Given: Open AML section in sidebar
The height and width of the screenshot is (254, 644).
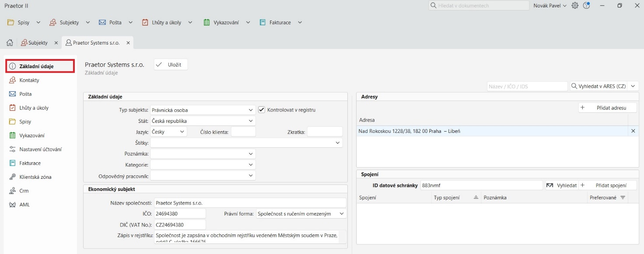Looking at the screenshot, I should pos(24,205).
